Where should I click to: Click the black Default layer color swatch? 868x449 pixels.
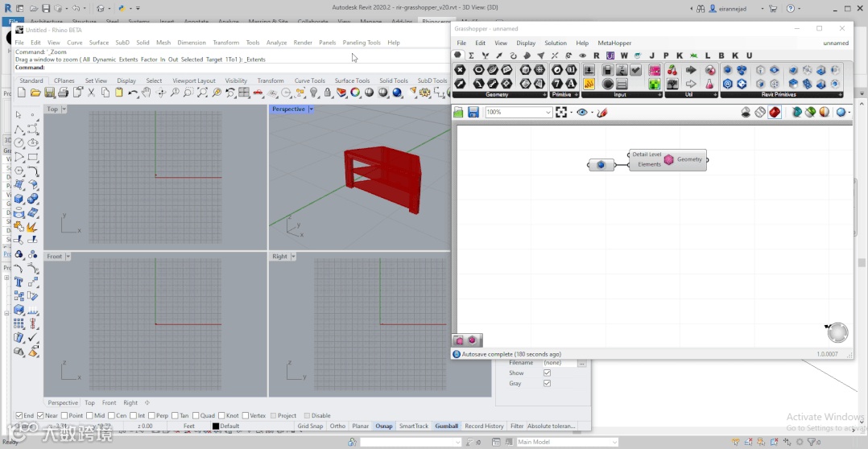(x=216, y=426)
